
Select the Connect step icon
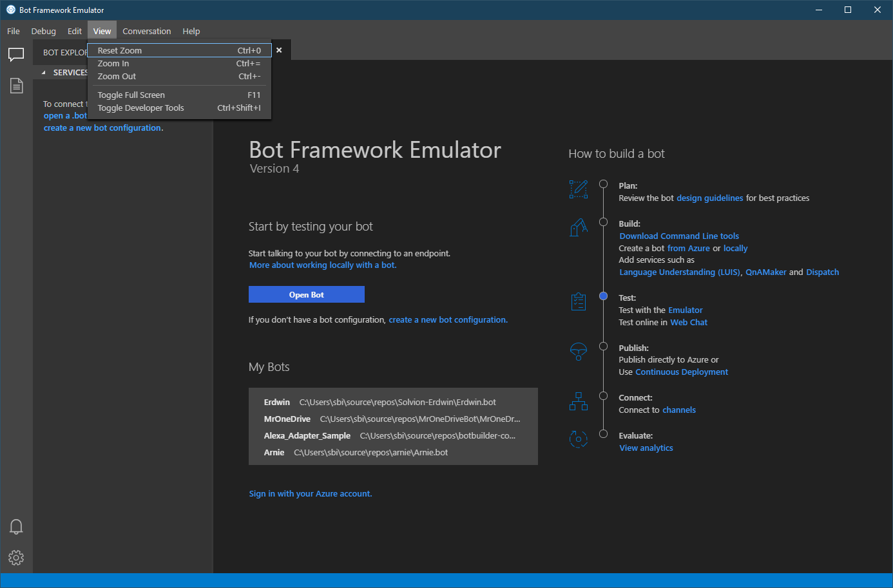point(578,401)
